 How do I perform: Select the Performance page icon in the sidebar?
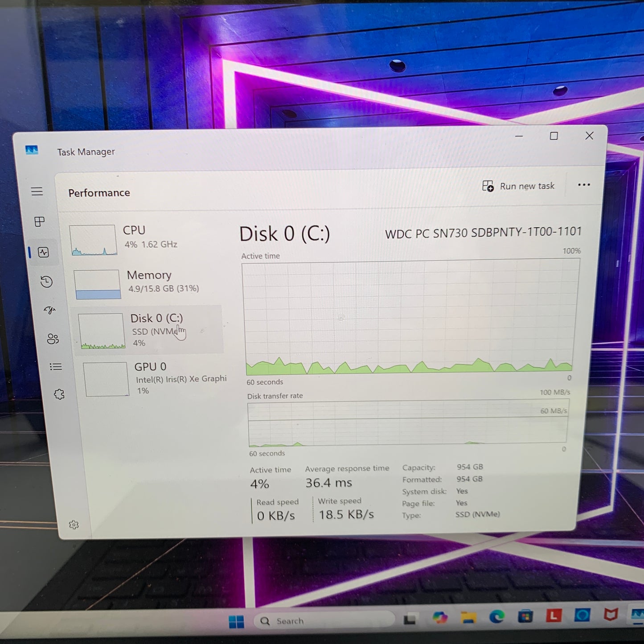tap(43, 252)
